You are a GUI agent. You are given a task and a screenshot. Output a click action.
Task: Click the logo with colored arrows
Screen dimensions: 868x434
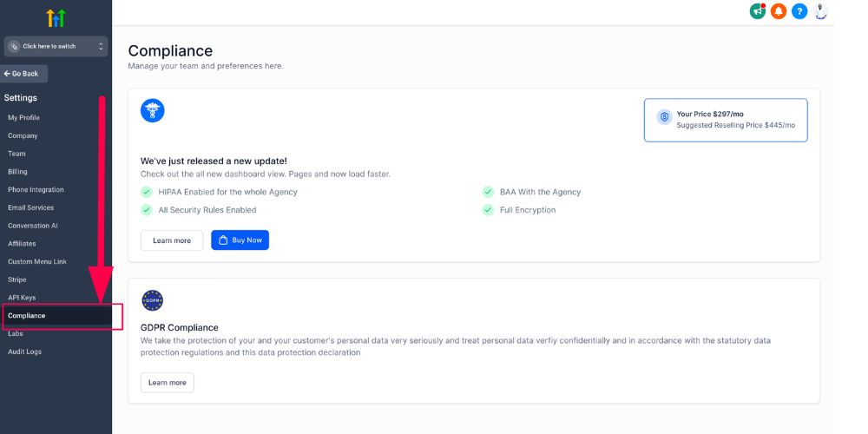56,17
